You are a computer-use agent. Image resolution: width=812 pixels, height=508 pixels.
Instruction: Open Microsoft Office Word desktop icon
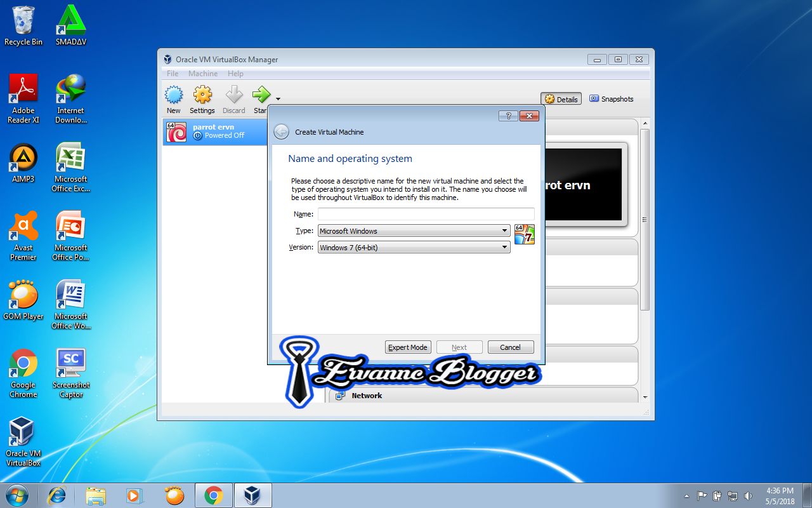click(x=71, y=304)
